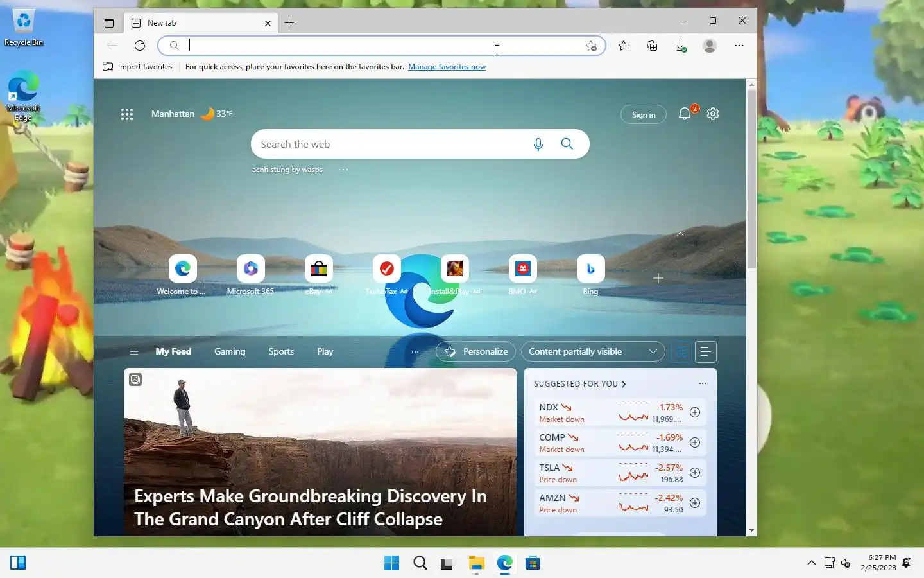Switch feed to list layout view

click(x=705, y=352)
